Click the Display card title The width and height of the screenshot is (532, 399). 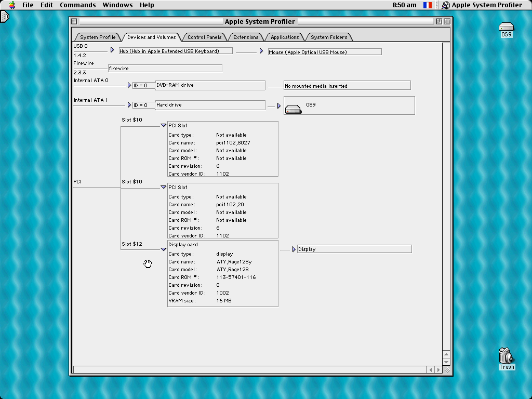point(183,245)
